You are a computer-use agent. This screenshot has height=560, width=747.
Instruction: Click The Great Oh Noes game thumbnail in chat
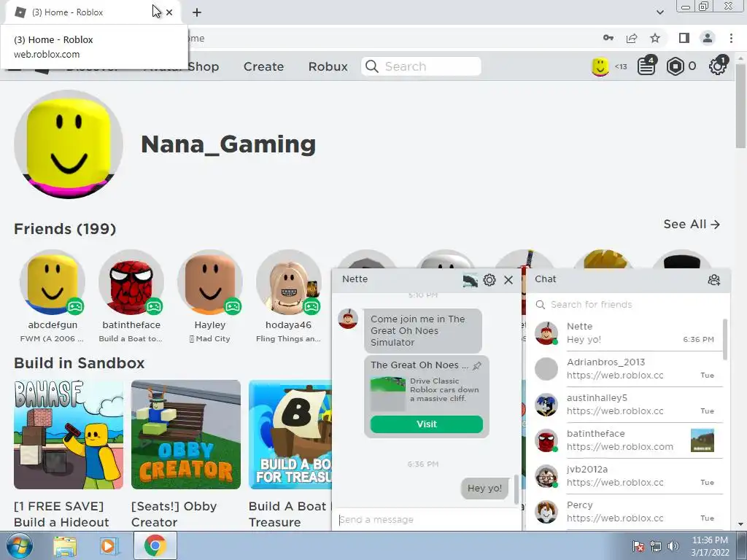click(x=388, y=394)
